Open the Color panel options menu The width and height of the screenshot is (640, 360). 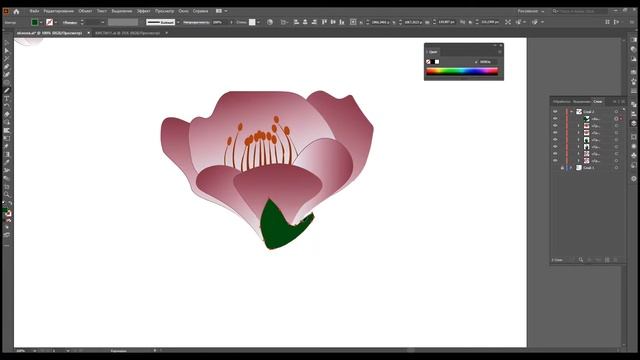[500, 52]
